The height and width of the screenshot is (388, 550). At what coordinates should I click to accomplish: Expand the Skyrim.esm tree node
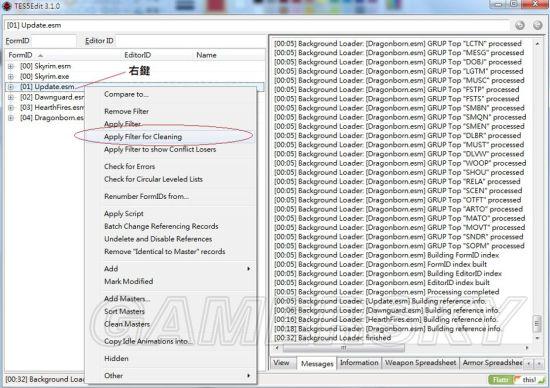[11, 66]
